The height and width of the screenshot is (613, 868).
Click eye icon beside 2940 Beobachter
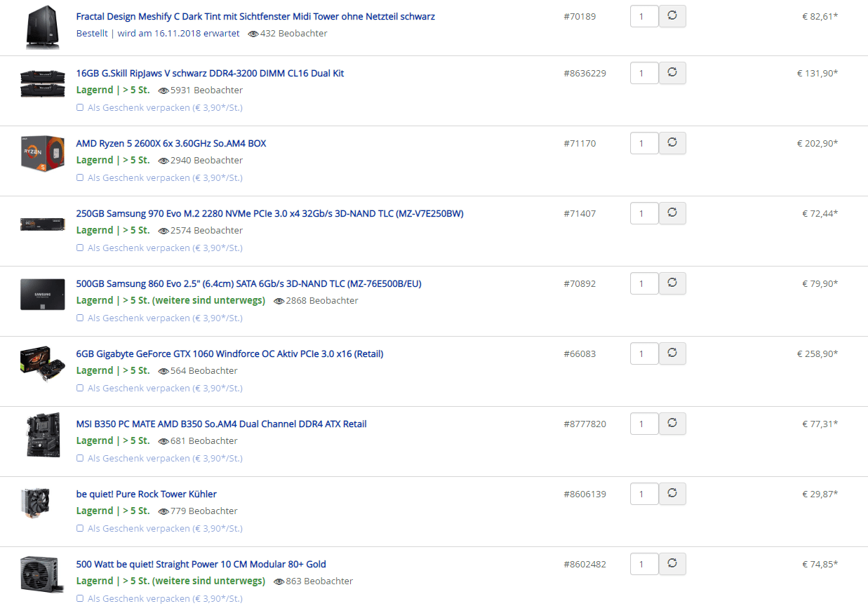tap(163, 161)
